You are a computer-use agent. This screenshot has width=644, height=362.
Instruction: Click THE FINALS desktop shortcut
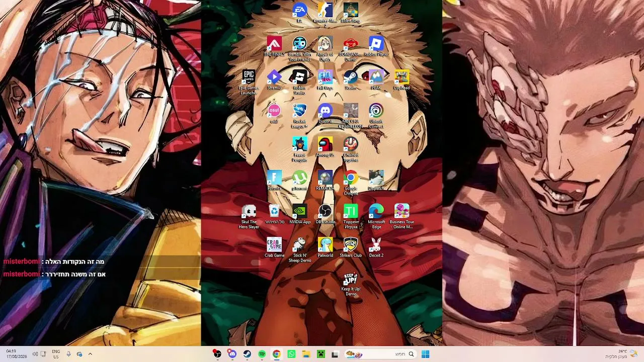274,46
